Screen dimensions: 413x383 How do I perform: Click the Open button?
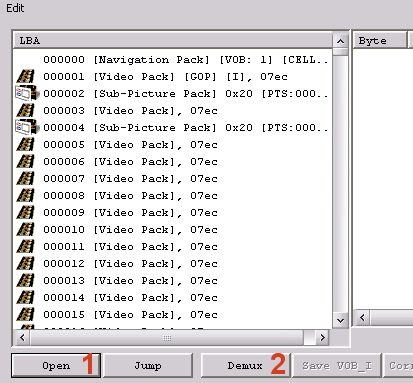(x=56, y=366)
